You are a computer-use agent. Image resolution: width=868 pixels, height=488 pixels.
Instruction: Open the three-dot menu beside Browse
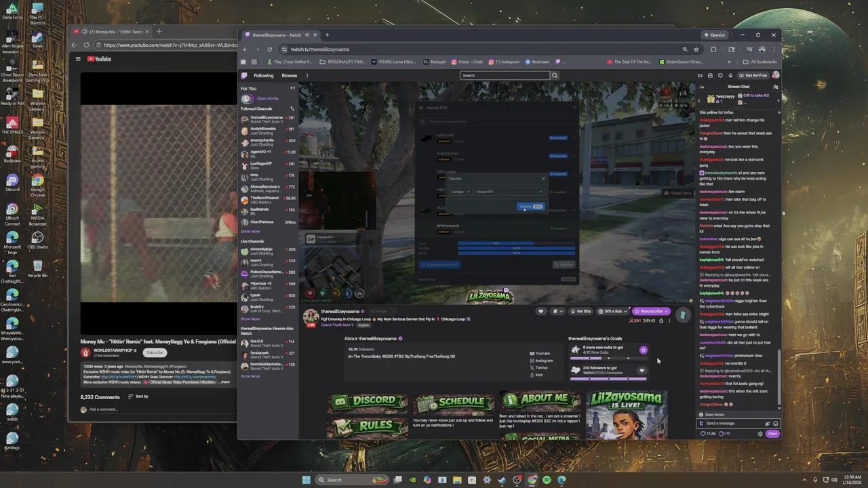[x=307, y=76]
